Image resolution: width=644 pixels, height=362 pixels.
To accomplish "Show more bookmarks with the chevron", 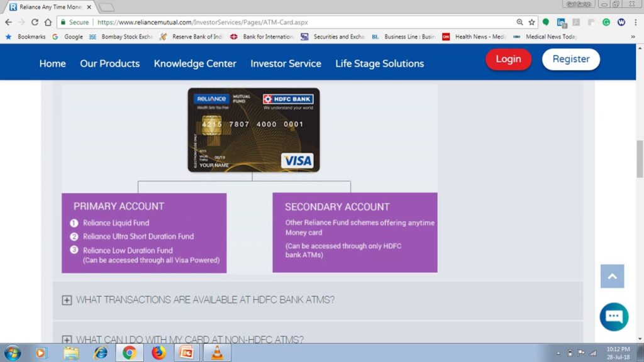I will point(633,37).
